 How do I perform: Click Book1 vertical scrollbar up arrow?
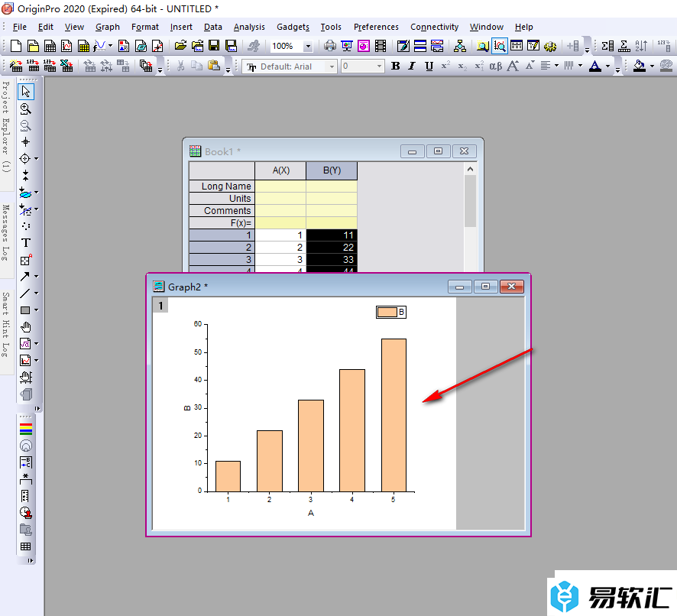470,170
